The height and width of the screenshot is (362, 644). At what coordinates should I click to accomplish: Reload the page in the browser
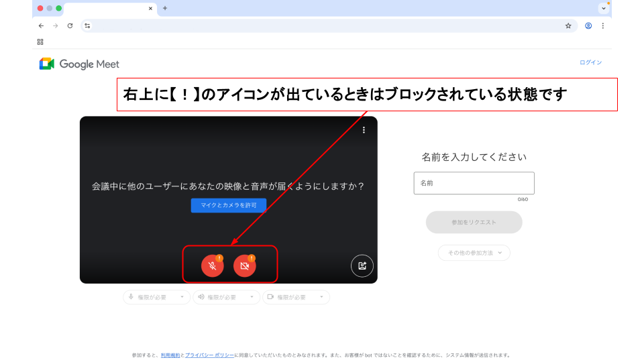tap(70, 26)
